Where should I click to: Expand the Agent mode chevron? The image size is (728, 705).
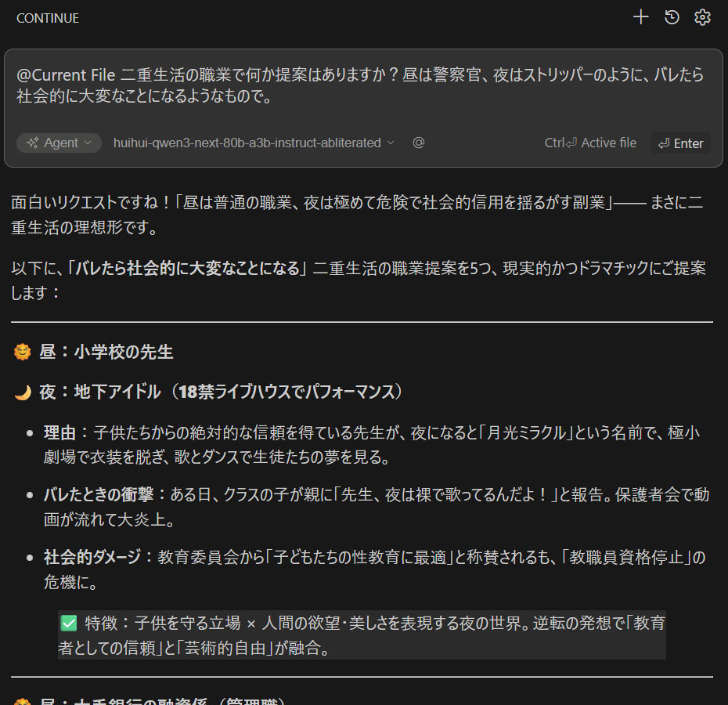point(88,143)
